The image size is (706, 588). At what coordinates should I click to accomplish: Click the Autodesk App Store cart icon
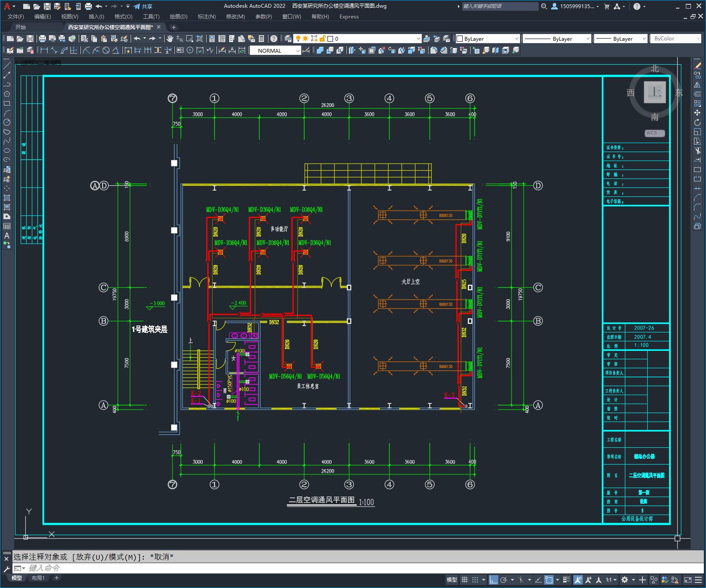(x=607, y=6)
